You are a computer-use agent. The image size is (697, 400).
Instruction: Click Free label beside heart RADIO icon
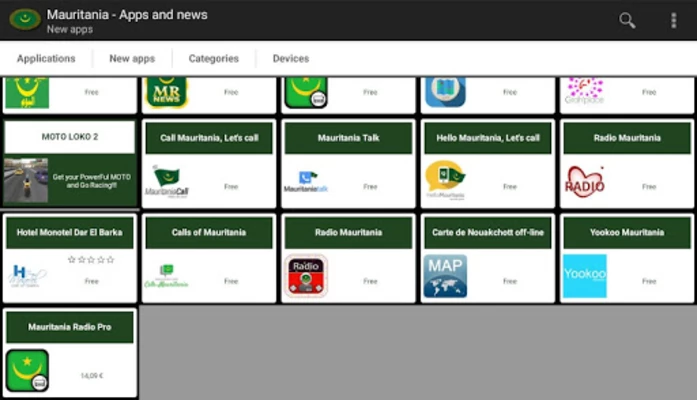649,187
